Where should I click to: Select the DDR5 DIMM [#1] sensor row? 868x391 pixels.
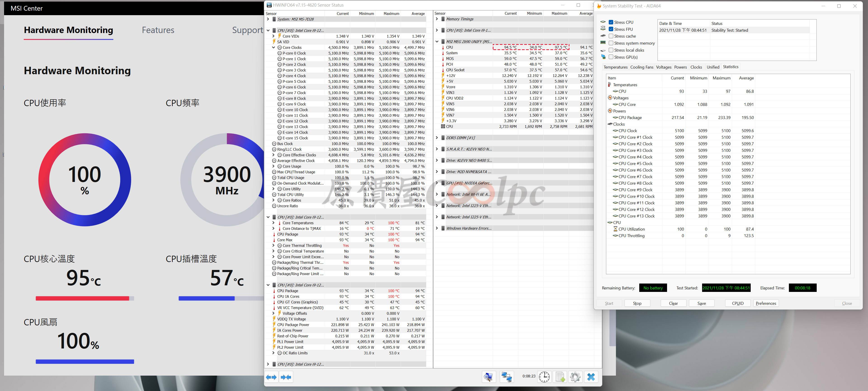point(460,138)
